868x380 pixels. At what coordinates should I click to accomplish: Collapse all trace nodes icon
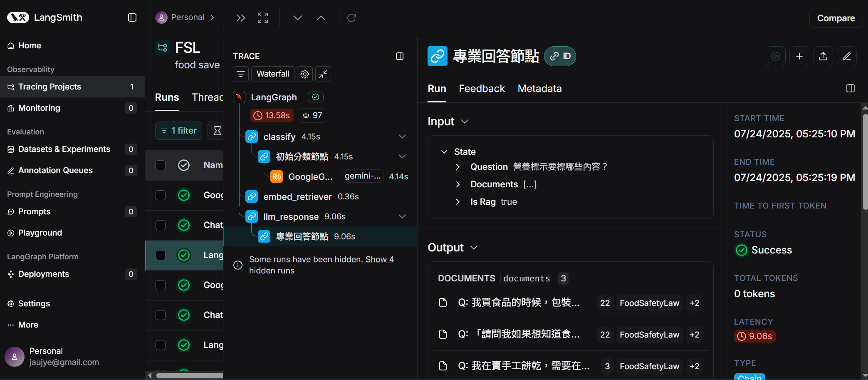[323, 74]
